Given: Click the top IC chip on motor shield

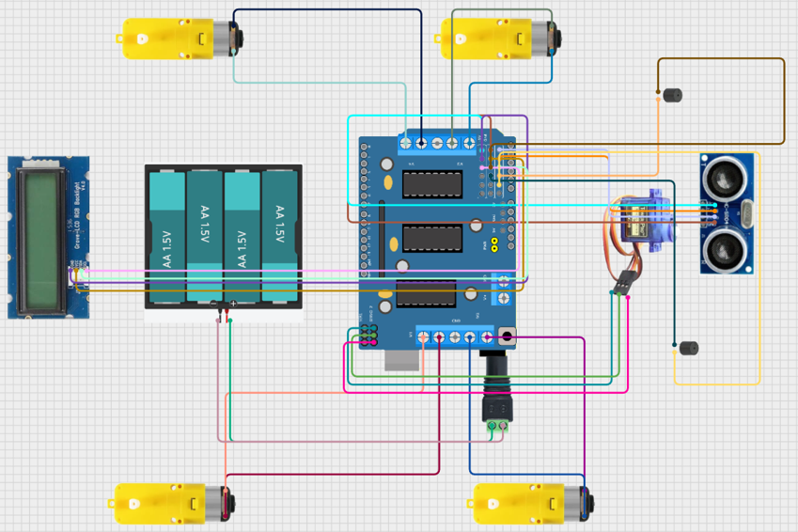Looking at the screenshot, I should pos(431,184).
